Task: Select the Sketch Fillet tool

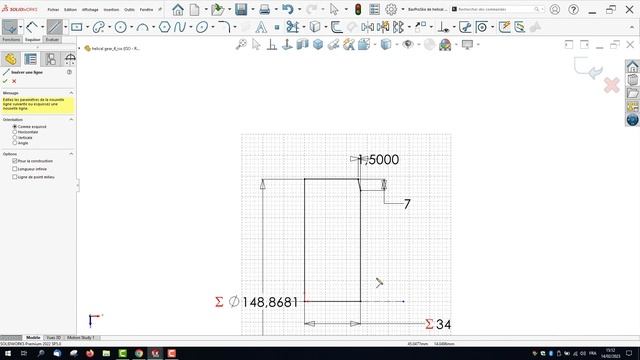Action: pyautogui.click(x=224, y=27)
